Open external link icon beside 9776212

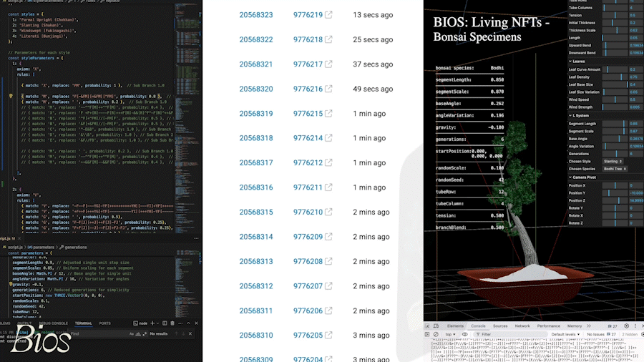point(328,162)
